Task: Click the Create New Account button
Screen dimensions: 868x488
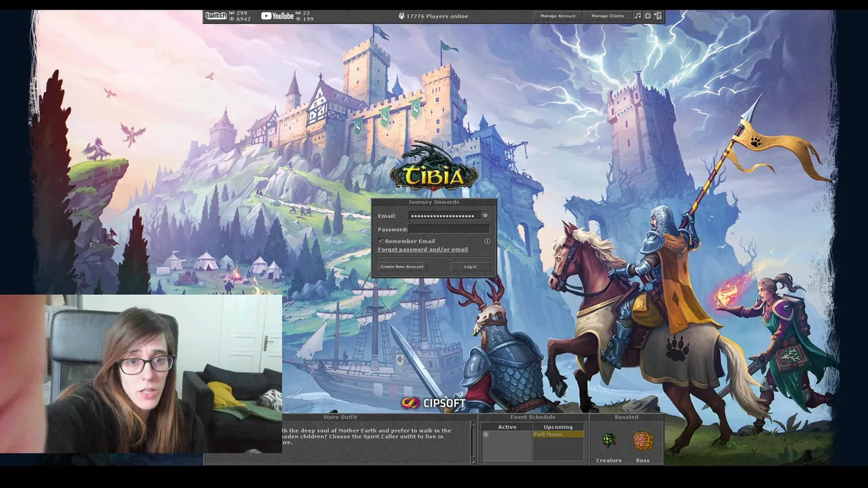Action: coord(402,266)
